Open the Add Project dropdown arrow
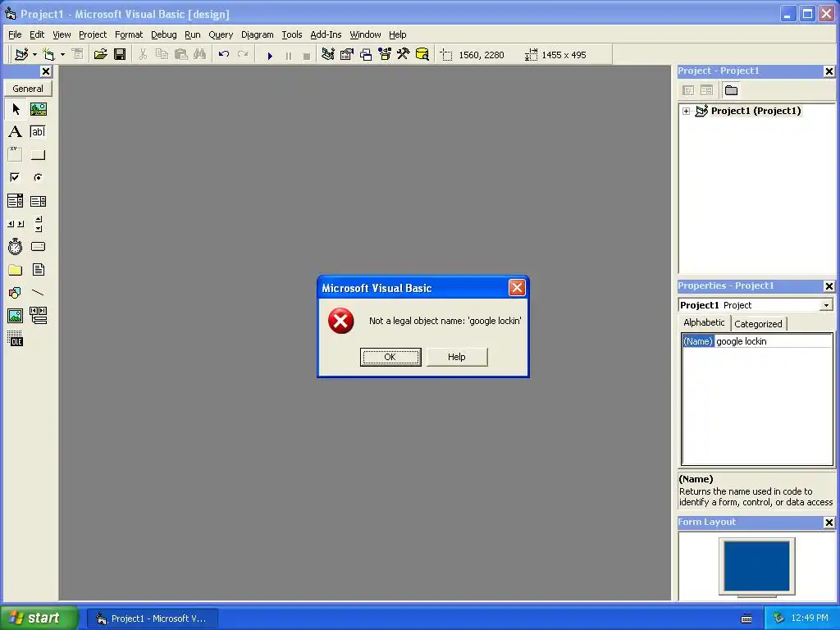Screen dimensions: 840x630 tap(34, 55)
